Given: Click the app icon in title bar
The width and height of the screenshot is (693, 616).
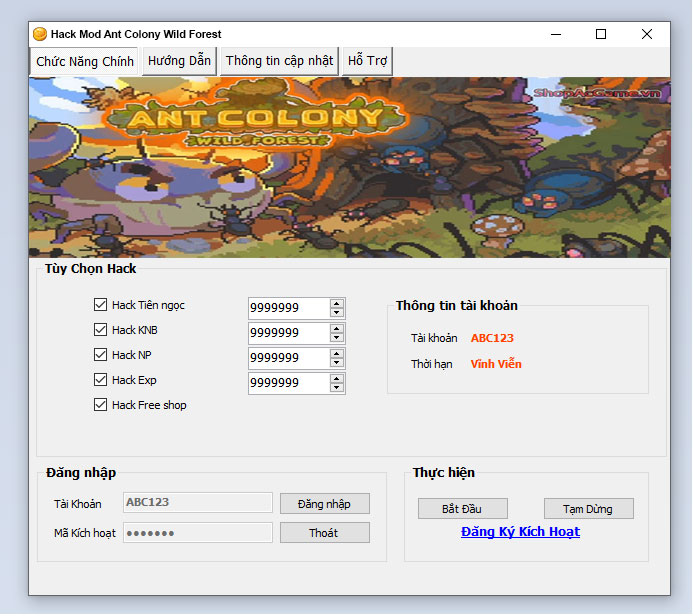Looking at the screenshot, I should [40, 34].
